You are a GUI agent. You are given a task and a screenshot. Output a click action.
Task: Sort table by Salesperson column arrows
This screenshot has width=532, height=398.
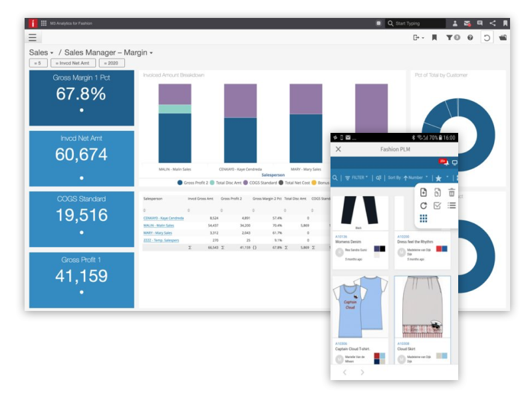point(144,211)
